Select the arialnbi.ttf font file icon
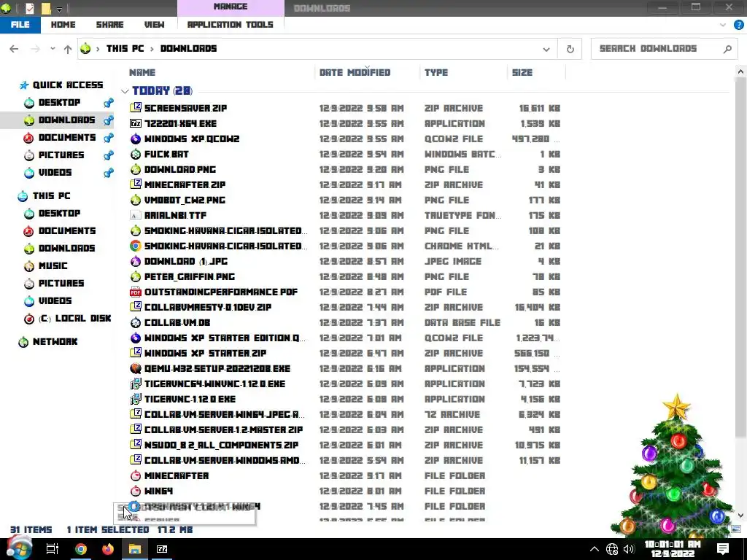 point(136,215)
